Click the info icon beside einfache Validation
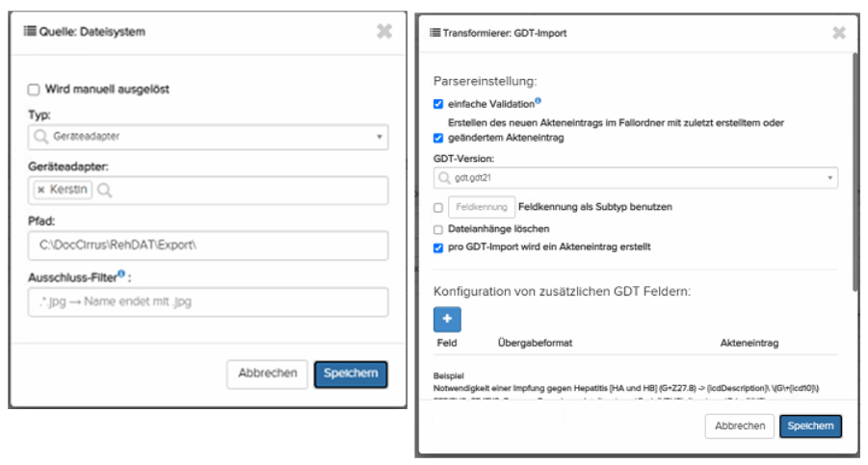The height and width of the screenshot is (465, 868). pyautogui.click(x=538, y=101)
